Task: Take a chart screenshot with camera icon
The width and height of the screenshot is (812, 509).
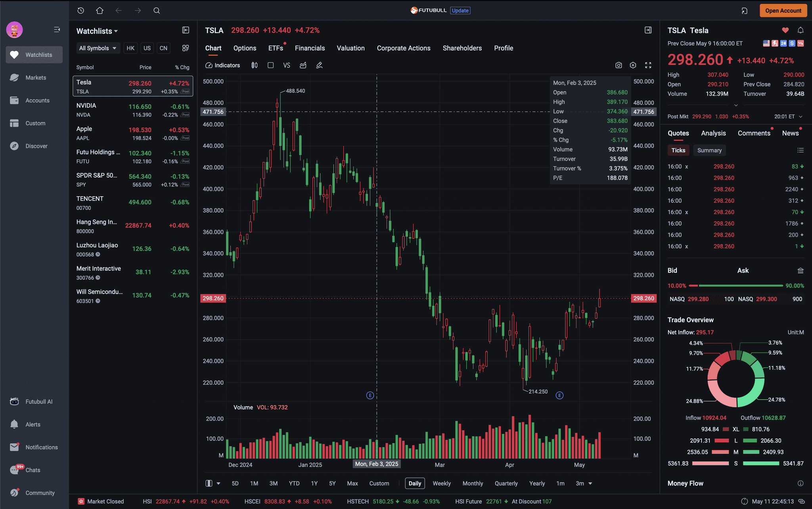Action: 619,65
